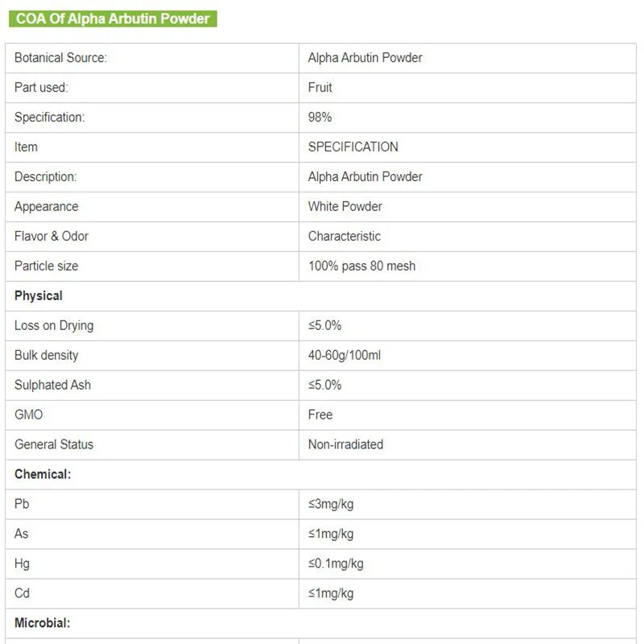The width and height of the screenshot is (644, 644).
Task: Click the Hg ≤0.1mg/kg value
Action: (335, 564)
